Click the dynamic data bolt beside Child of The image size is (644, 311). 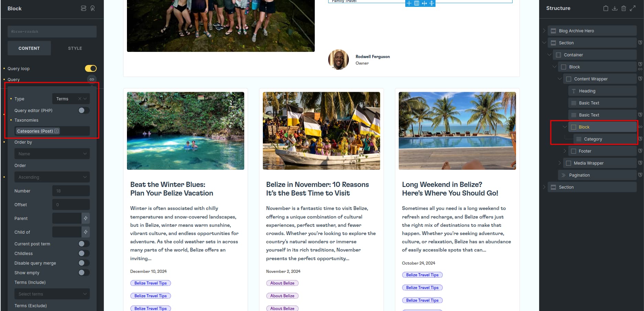(x=86, y=232)
